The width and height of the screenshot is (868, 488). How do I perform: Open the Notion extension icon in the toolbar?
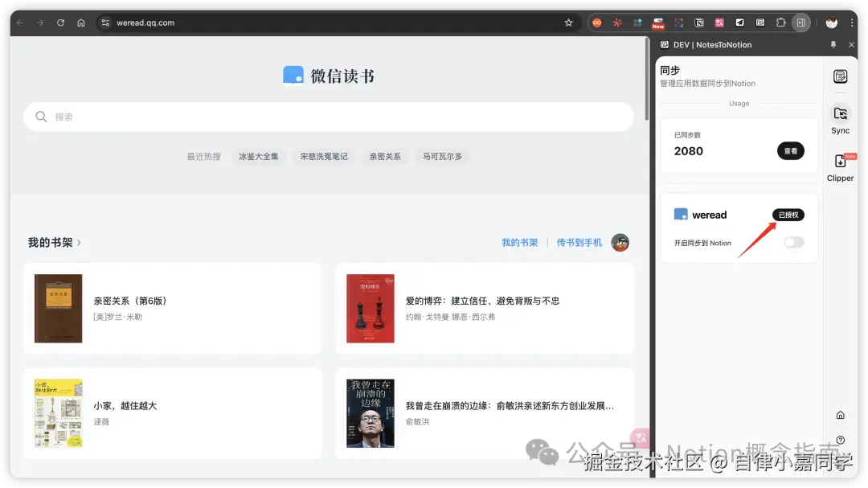pyautogui.click(x=699, y=23)
